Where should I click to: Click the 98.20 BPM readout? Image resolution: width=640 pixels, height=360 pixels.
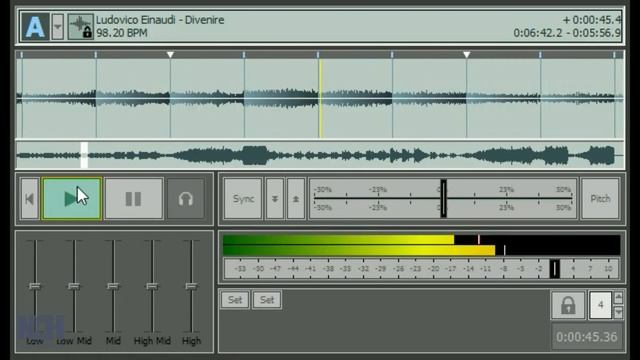(x=122, y=33)
